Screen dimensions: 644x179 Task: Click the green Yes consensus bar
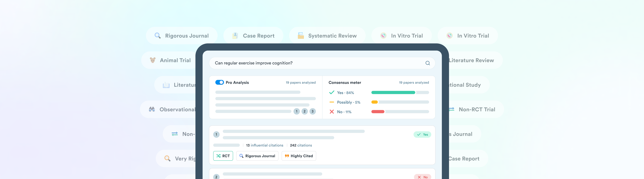393,92
